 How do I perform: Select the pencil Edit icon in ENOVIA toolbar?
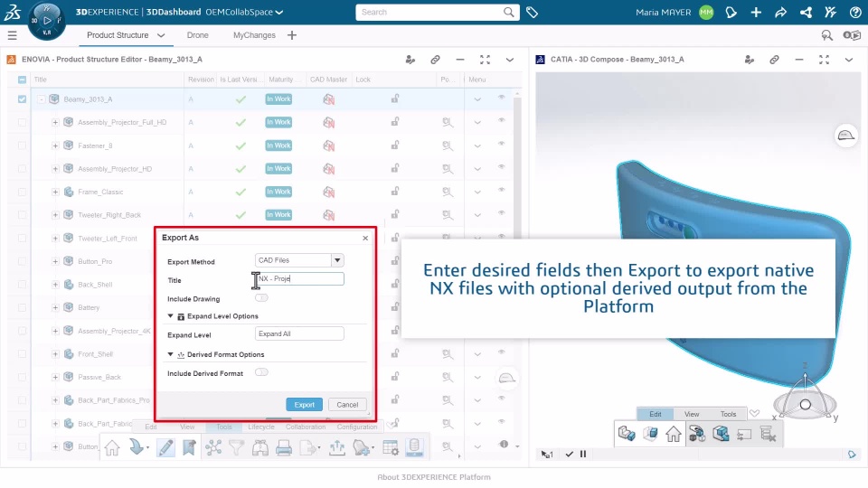tap(165, 447)
